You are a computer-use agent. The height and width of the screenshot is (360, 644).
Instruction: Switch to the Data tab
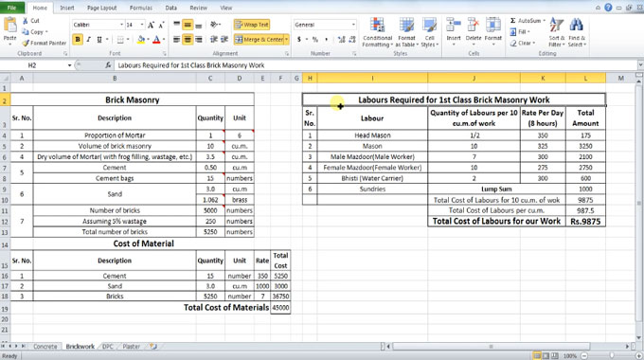point(170,8)
